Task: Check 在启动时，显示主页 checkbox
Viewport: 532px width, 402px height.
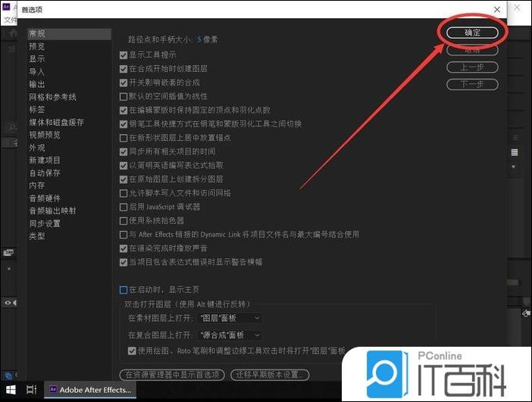Action: (x=124, y=290)
